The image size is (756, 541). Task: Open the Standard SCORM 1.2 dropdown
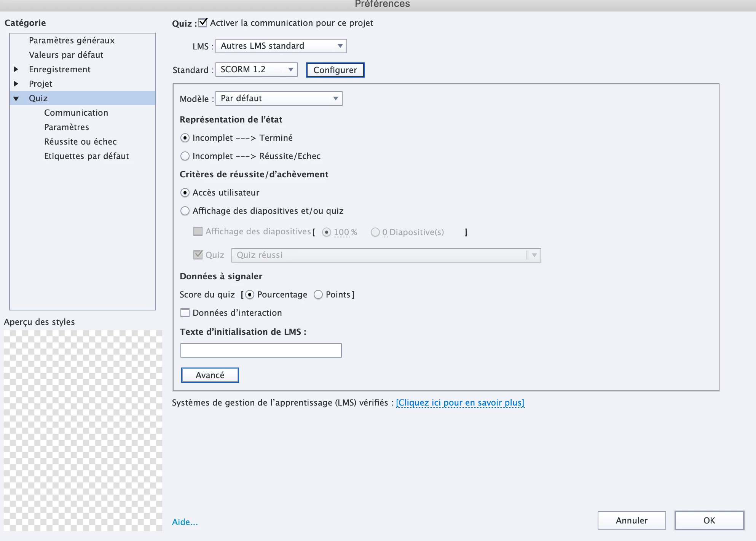[x=256, y=70]
